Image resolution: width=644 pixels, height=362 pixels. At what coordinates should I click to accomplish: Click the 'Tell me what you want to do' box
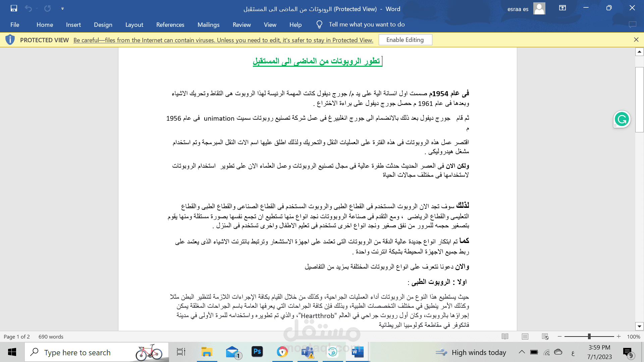[367, 24]
